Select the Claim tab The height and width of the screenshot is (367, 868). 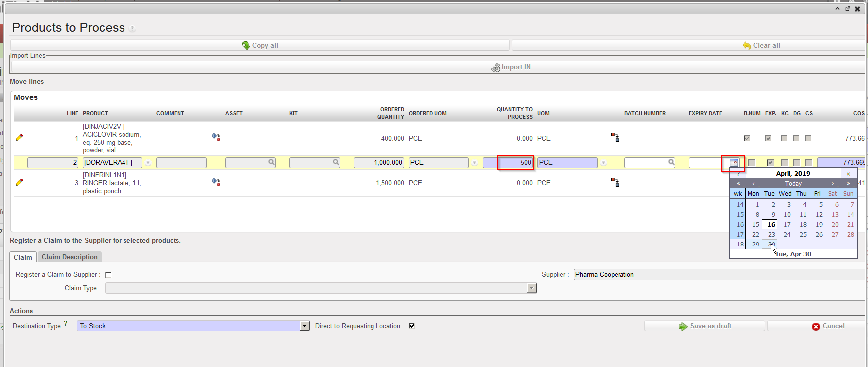[x=23, y=257]
